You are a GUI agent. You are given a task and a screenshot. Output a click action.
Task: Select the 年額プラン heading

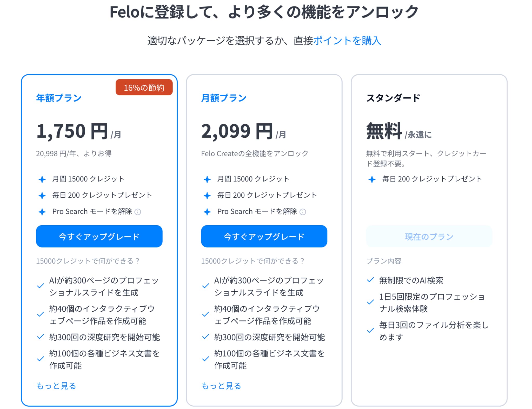pos(59,98)
